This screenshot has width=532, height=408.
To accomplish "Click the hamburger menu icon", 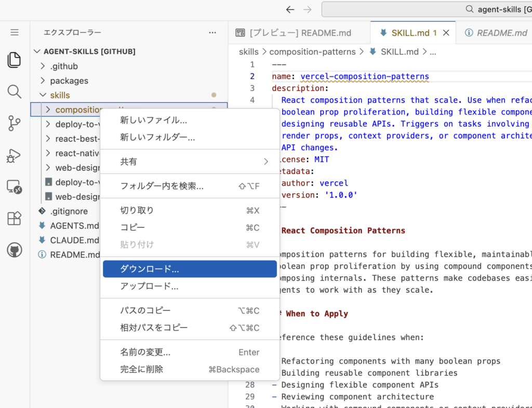I will (15, 32).
